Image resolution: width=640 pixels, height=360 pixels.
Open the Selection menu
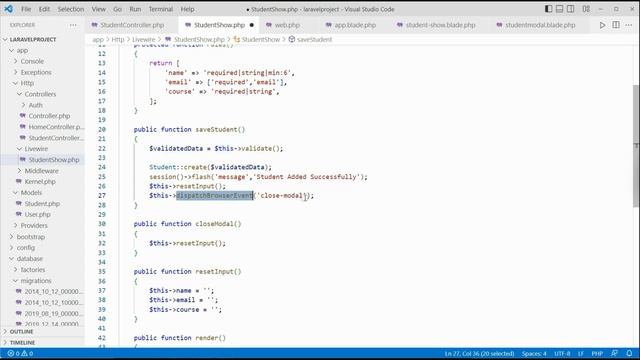(71, 9)
